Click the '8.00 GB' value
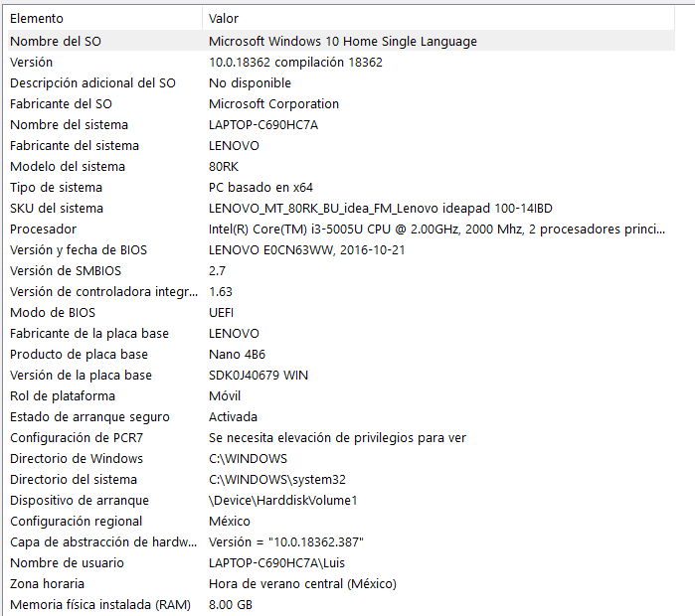Screen dimensions: 695x616 231,603
